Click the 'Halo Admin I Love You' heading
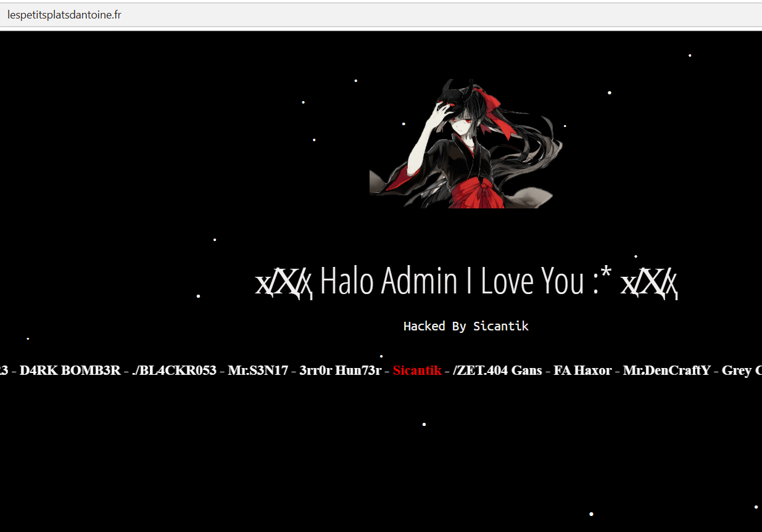 pos(467,282)
